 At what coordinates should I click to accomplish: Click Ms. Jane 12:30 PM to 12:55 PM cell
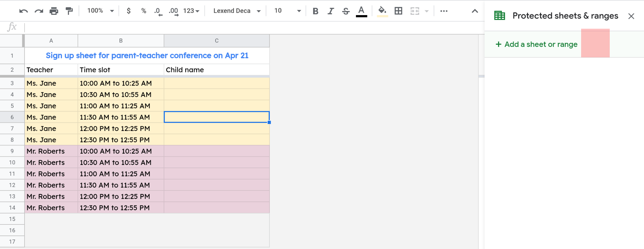click(121, 140)
